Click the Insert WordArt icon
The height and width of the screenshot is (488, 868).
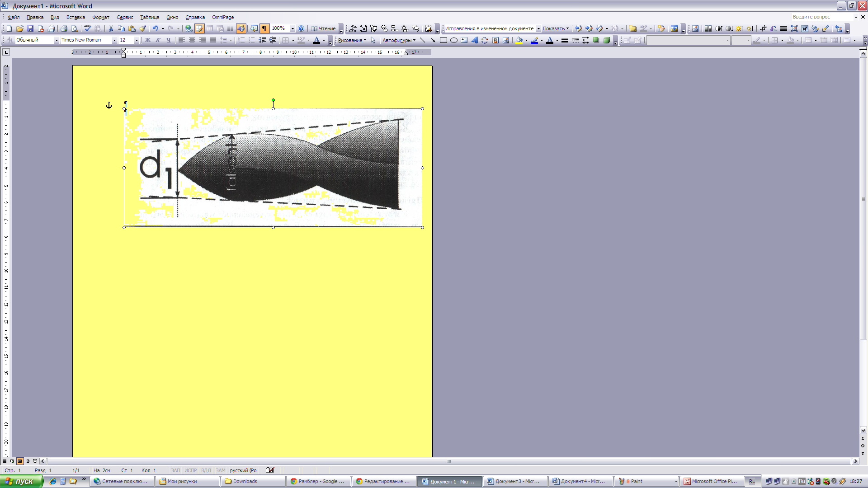tap(475, 40)
